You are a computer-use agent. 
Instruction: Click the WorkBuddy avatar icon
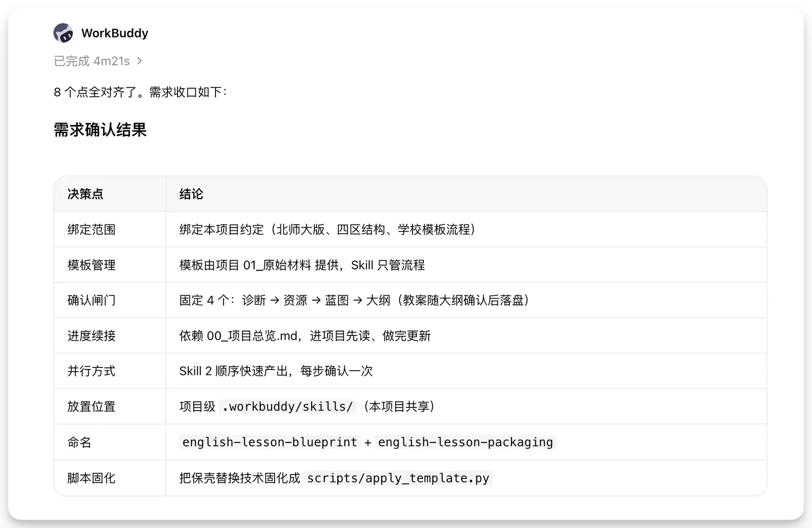tap(63, 33)
